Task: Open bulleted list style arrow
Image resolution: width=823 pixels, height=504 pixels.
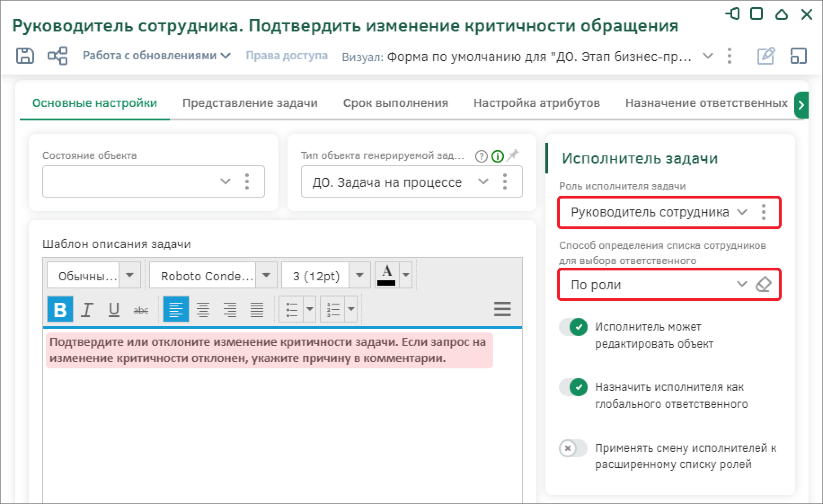Action: pyautogui.click(x=310, y=309)
